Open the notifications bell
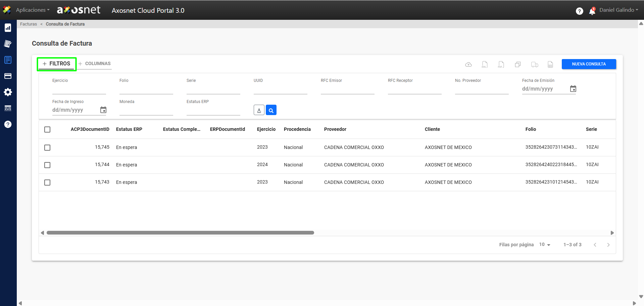The height and width of the screenshot is (306, 644). pyautogui.click(x=592, y=11)
